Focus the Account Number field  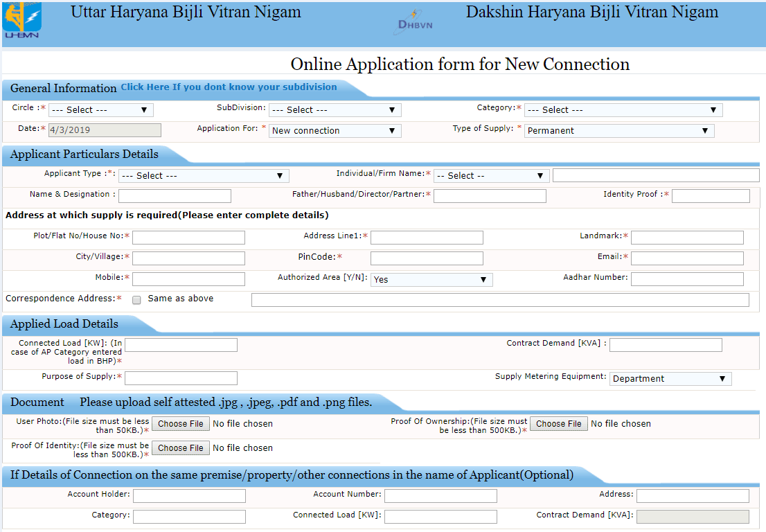click(x=440, y=496)
